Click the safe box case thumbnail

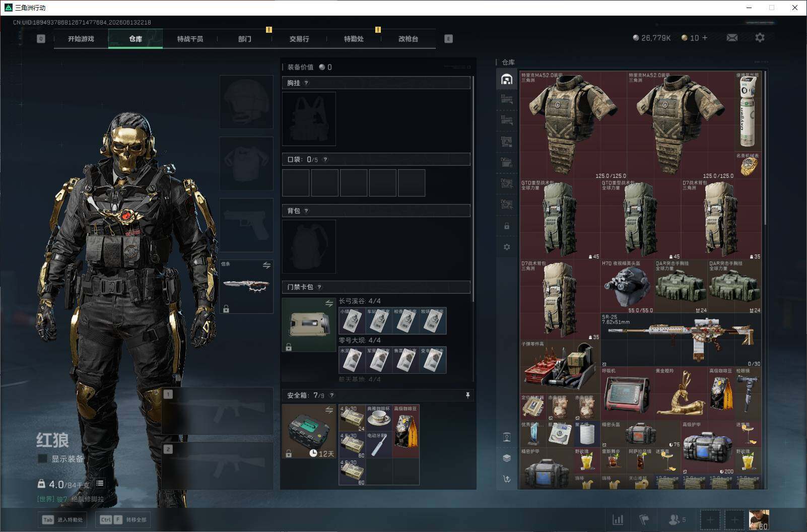309,431
